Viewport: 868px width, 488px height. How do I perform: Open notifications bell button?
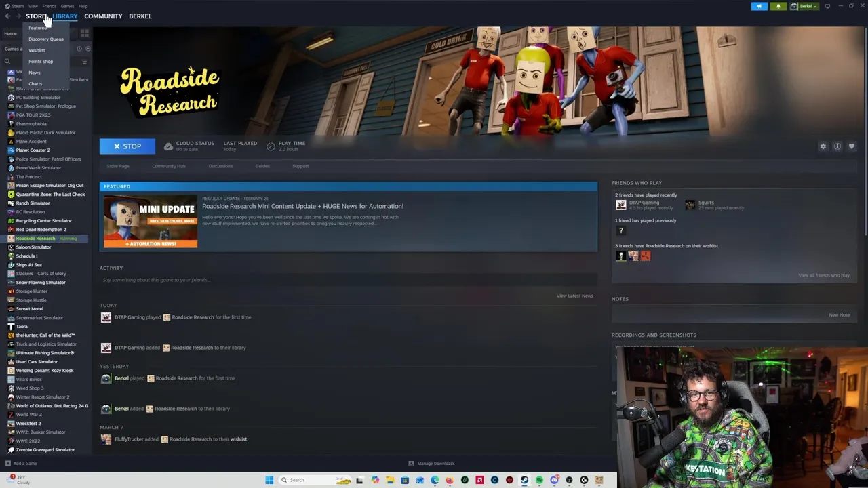click(778, 6)
